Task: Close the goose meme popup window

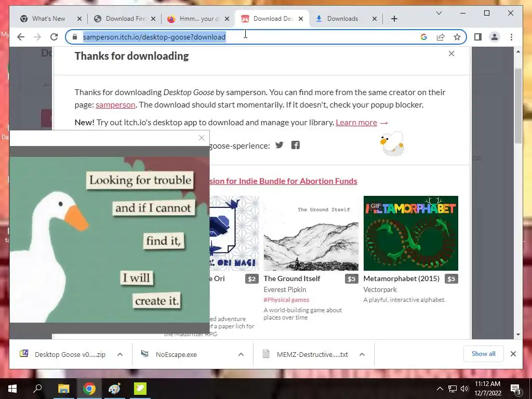Action: (202, 138)
